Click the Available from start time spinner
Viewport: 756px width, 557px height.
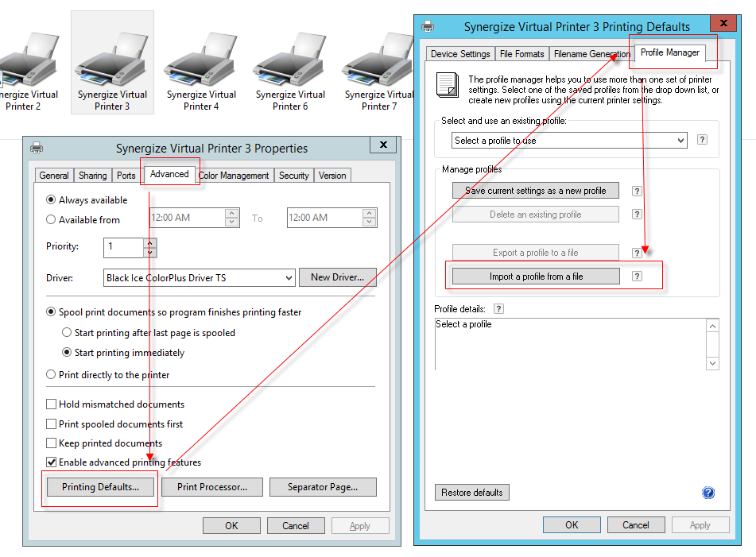[x=232, y=217]
